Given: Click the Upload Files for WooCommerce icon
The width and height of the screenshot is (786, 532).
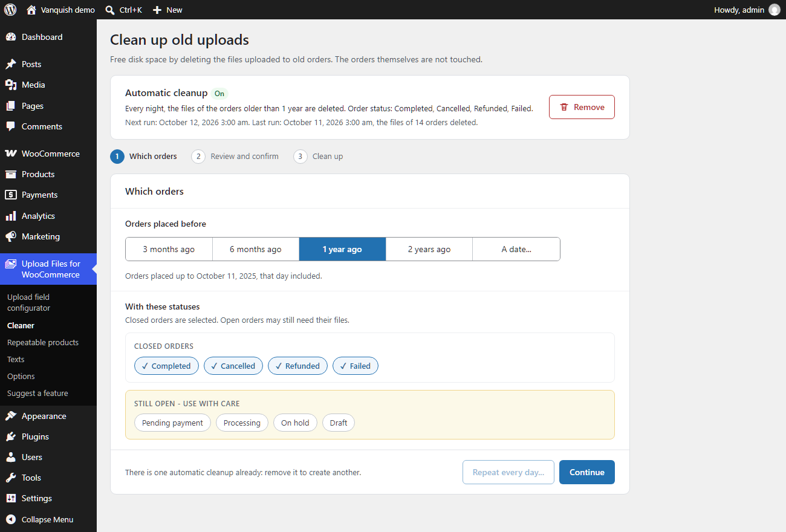Looking at the screenshot, I should 11,264.
